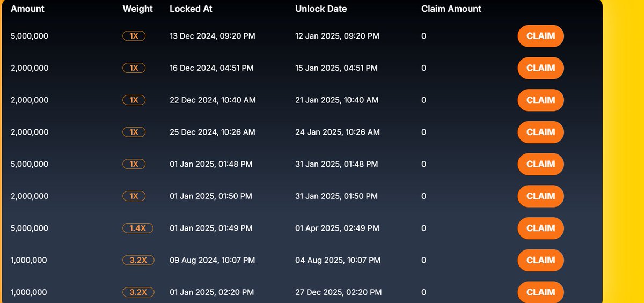The height and width of the screenshot is (303, 644).
Task: Claim the lock made 01 Jan 2025, 01:48 PM
Action: tap(540, 164)
